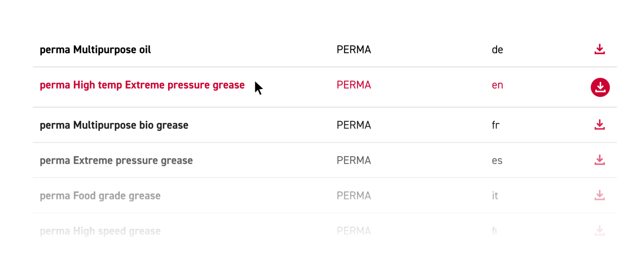Viewport: 644px width, 271px height.
Task: Click the 'es' language label
Action: point(497,161)
